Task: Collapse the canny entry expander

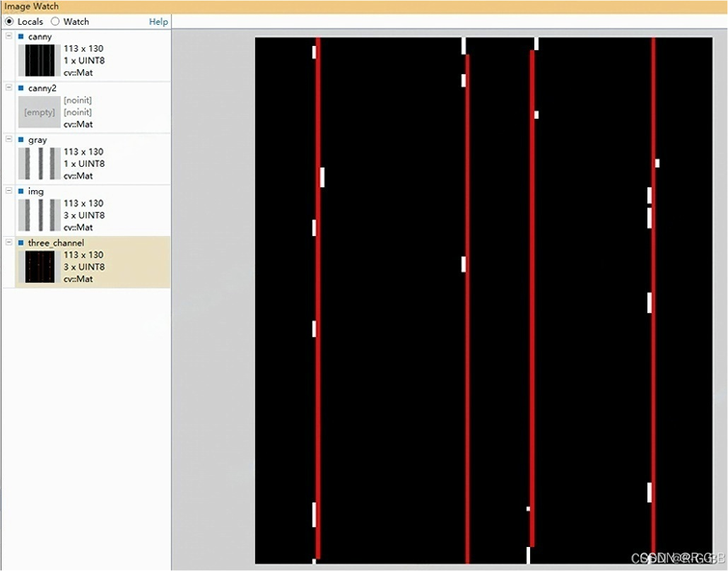Action: coord(8,36)
